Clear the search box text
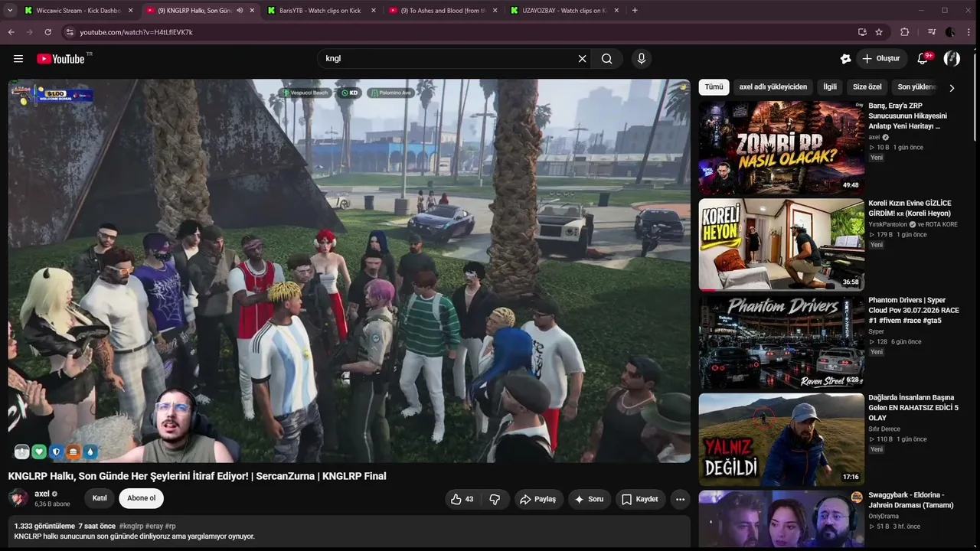Viewport: 980px width, 551px height. pyautogui.click(x=582, y=59)
